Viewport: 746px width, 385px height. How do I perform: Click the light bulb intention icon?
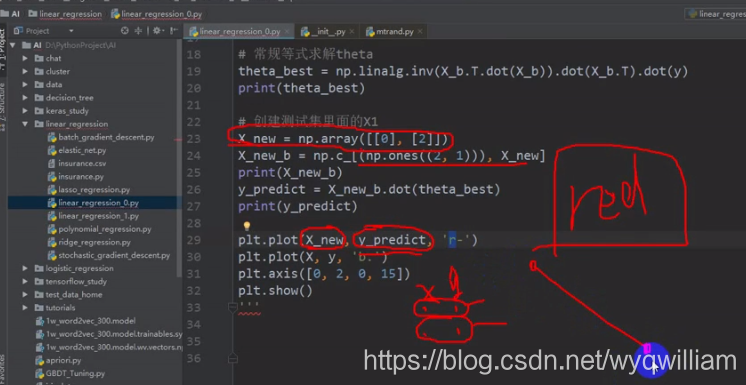246,226
